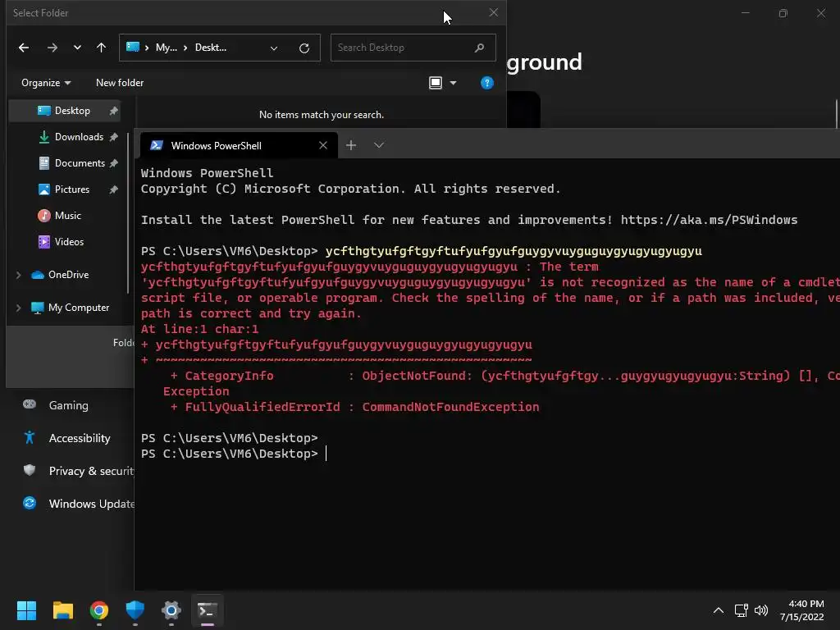
Task: Open Windows Security shield on taskbar
Action: 135,610
